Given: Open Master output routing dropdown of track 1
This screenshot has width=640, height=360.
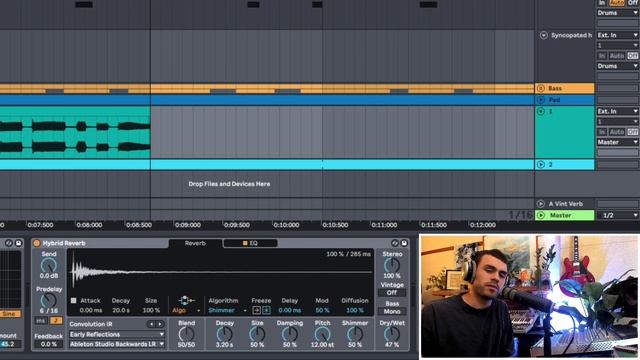Looking at the screenshot, I should tap(617, 142).
